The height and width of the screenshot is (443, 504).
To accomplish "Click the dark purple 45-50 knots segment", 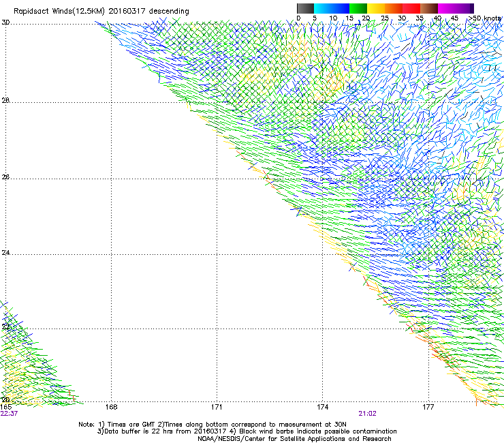I will pos(464,8).
